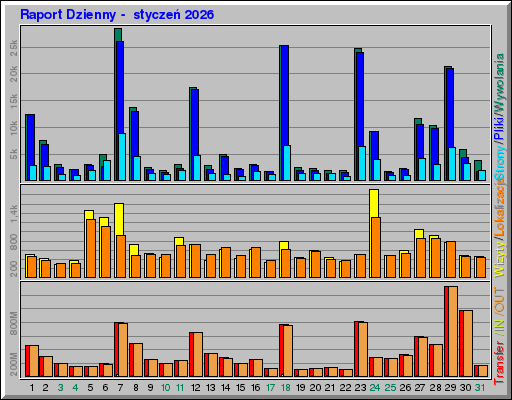
Task: Click the '20k' y-axis label
Action: pyautogui.click(x=14, y=74)
